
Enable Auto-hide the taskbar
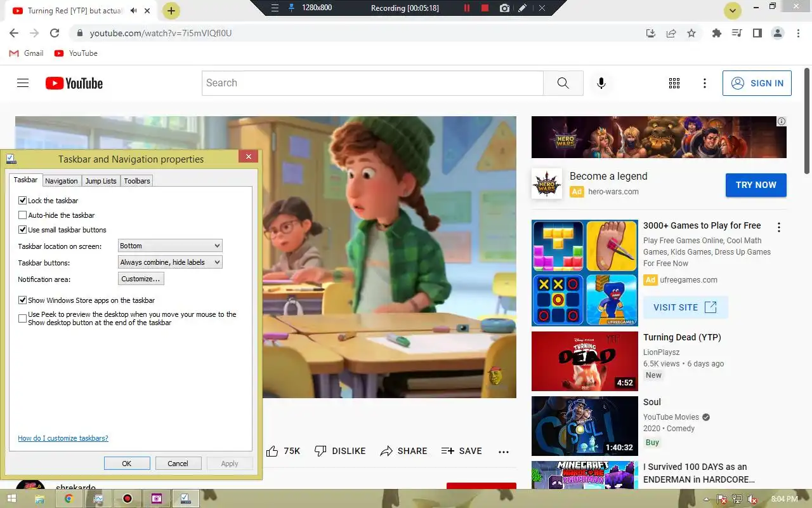23,215
